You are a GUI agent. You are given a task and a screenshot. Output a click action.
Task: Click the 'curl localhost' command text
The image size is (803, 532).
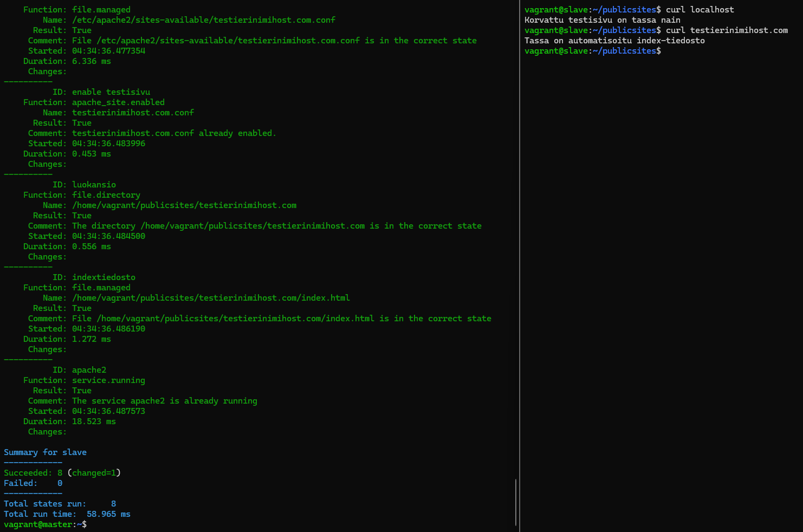click(700, 10)
